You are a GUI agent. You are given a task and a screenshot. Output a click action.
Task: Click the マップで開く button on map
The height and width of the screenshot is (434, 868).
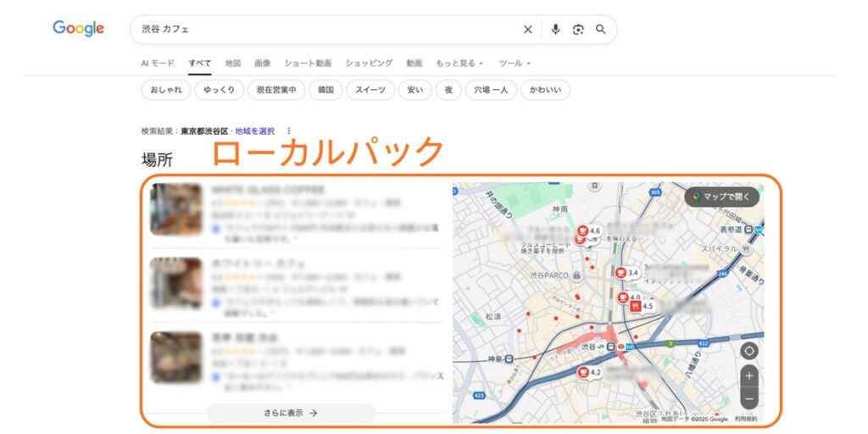click(721, 197)
